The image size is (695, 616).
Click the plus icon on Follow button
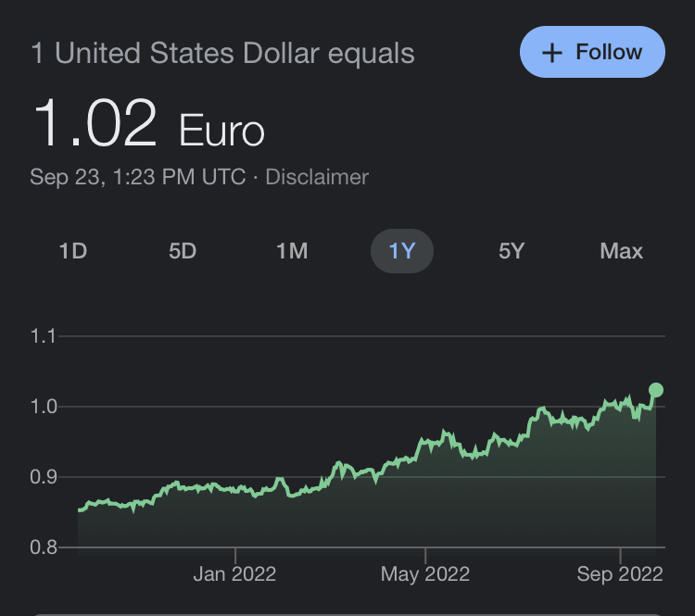[552, 53]
